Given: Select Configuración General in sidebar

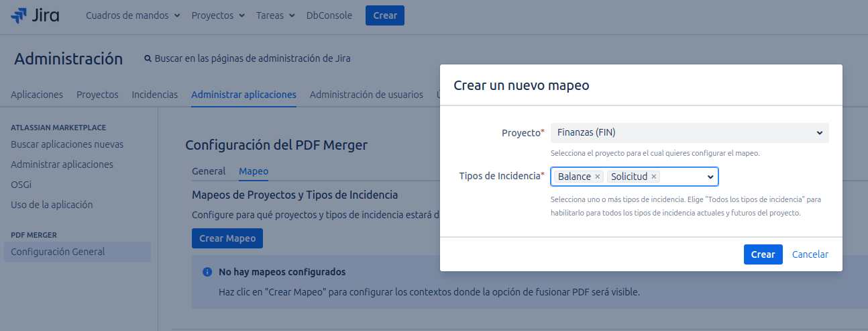Looking at the screenshot, I should [77, 252].
